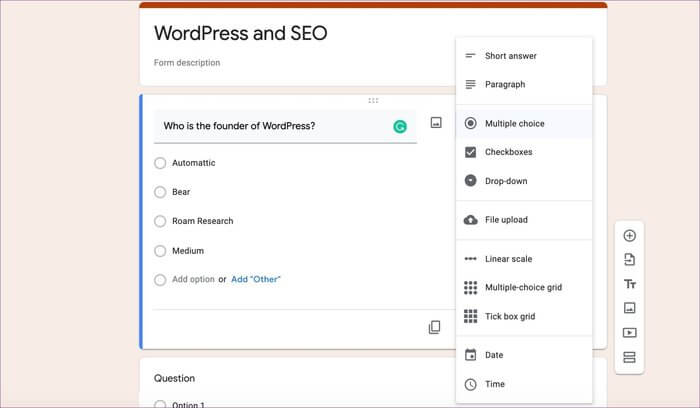Click the Form description field
The image size is (700, 408).
pos(187,63)
